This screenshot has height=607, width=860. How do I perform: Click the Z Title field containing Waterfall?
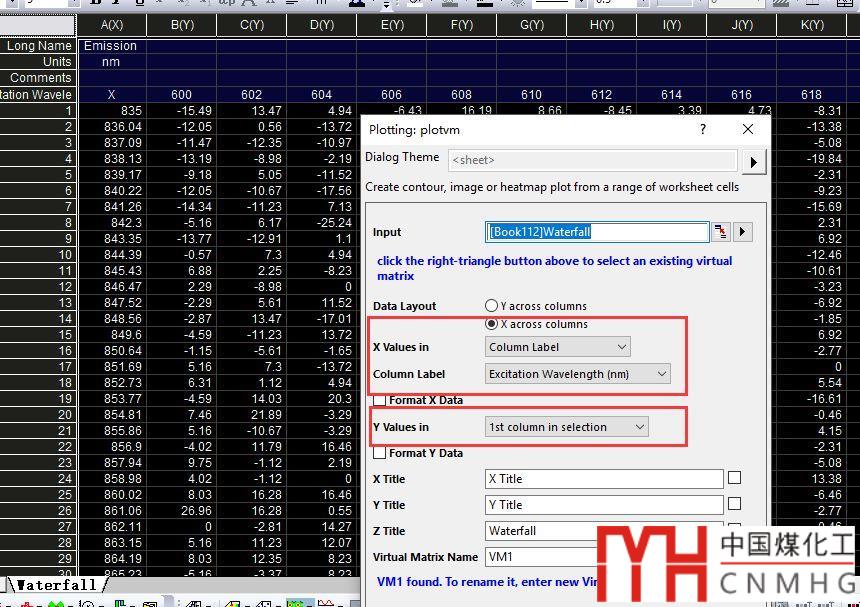click(540, 531)
